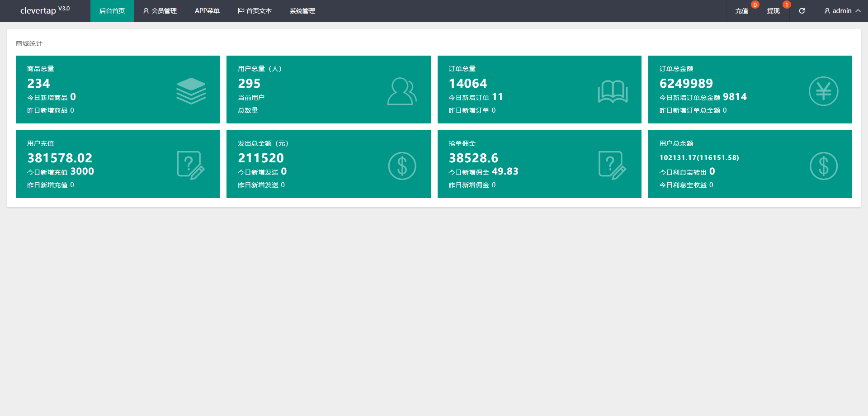Screen dimensions: 868x416
Task: Click the edit note icon in 用户充值 card
Action: tap(190, 165)
